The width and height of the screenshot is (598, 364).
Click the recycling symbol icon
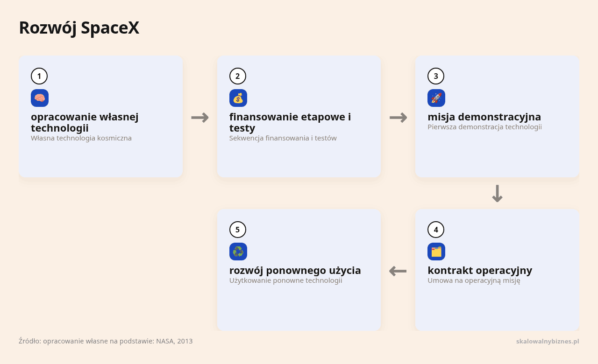(x=238, y=252)
